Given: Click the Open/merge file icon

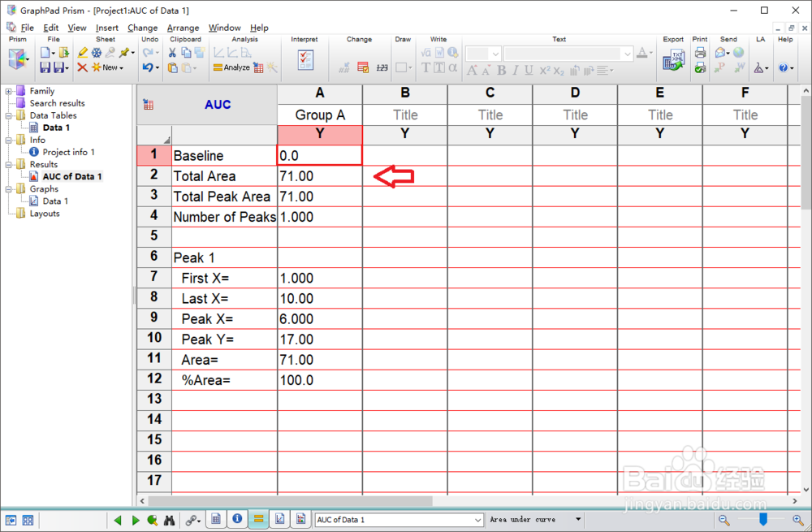Looking at the screenshot, I should (x=63, y=53).
